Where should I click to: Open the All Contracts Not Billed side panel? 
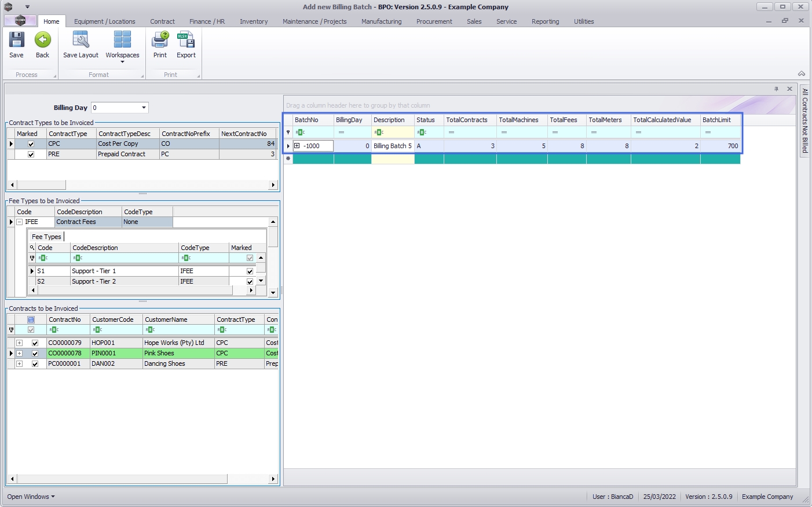(x=804, y=120)
